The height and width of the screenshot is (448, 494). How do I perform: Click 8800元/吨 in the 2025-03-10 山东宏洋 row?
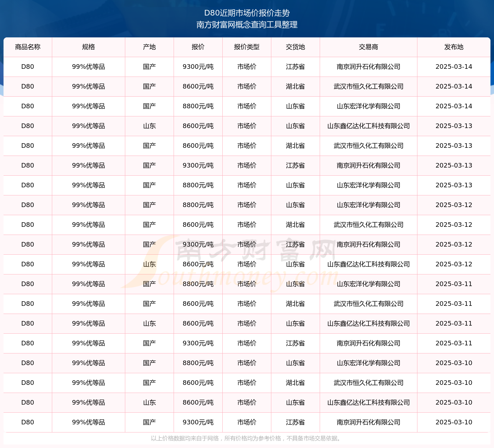pos(198,363)
